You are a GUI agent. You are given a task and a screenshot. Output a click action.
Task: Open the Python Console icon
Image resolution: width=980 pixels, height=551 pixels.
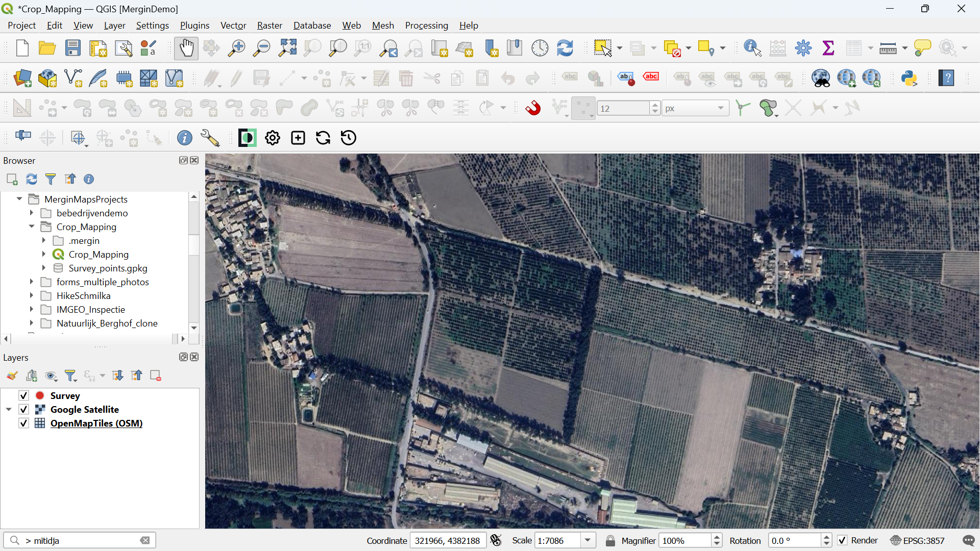(x=909, y=78)
